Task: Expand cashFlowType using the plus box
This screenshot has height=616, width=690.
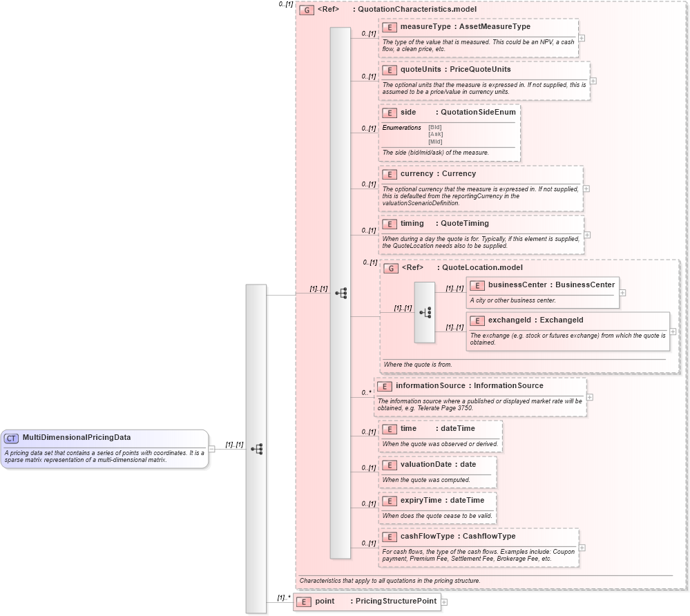Action: coord(583,547)
